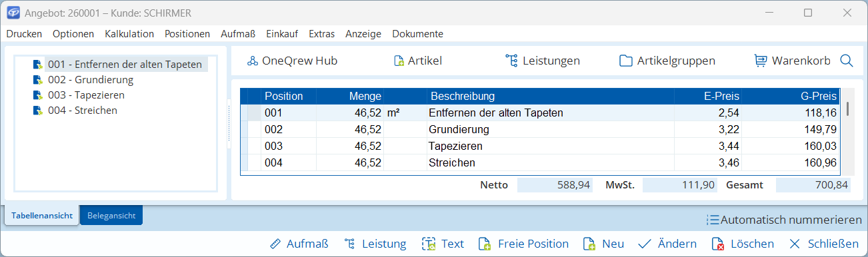Switch to the Belegansicht tab
Screen dimensions: 868x257
pos(111,216)
